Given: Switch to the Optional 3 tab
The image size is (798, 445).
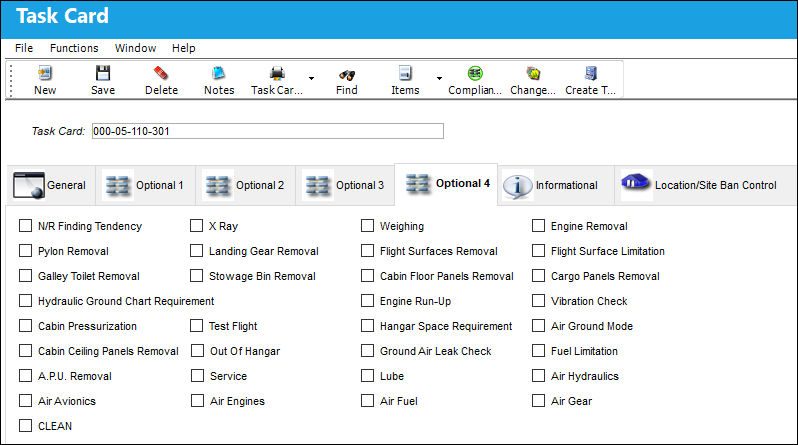Looking at the screenshot, I should click(345, 185).
